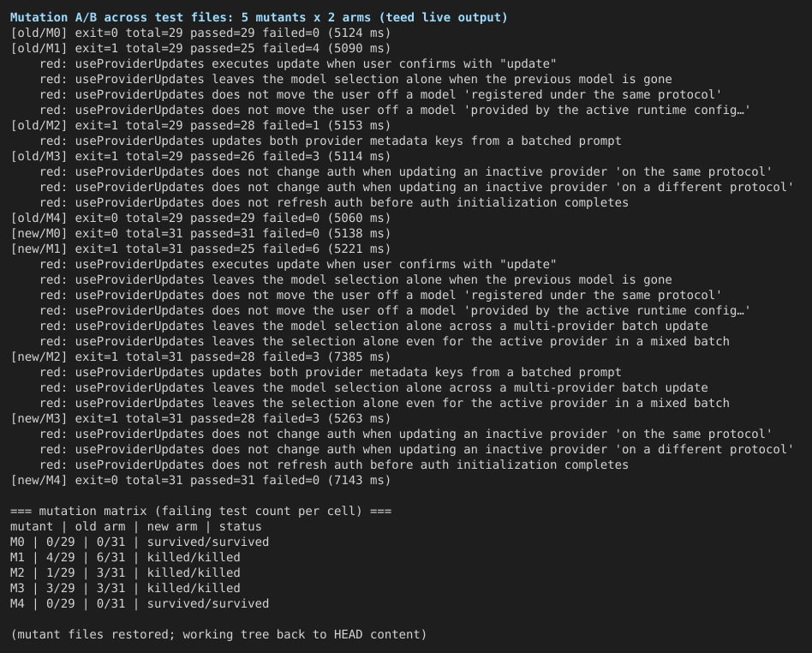The height and width of the screenshot is (653, 812).
Task: Click the [new/M3] 5263 ms line
Action: point(200,419)
